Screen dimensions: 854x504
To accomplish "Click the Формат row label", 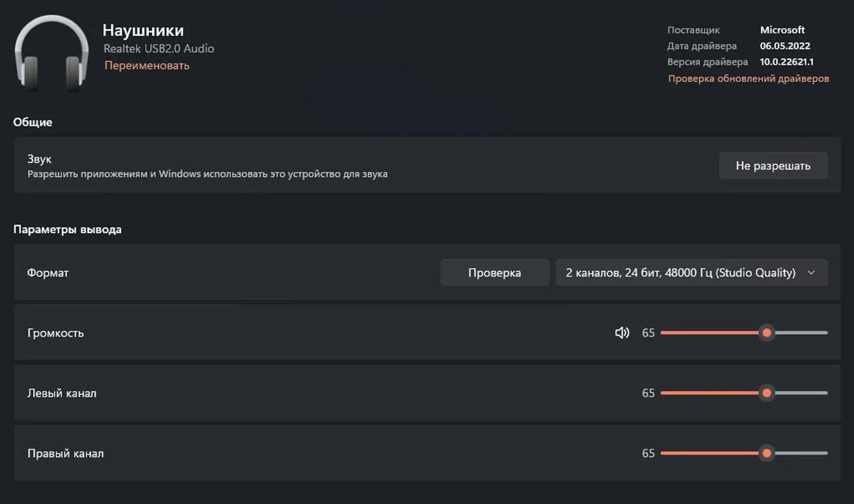I will 48,273.
